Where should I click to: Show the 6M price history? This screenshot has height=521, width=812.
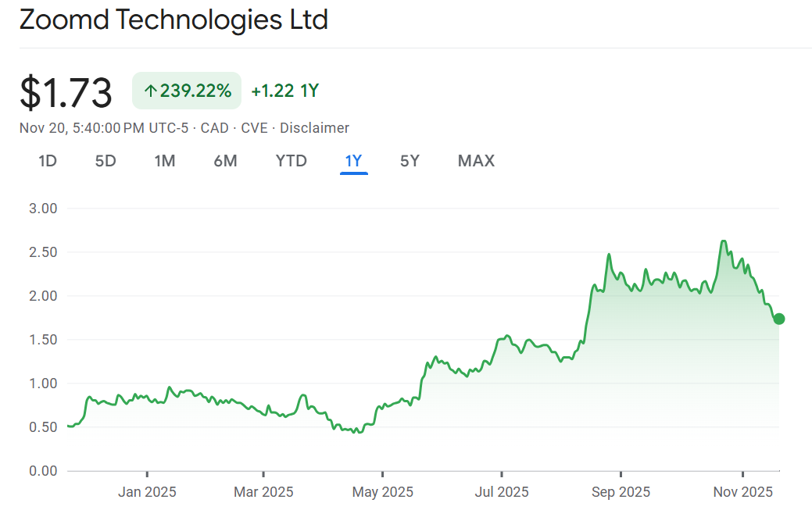(x=225, y=161)
